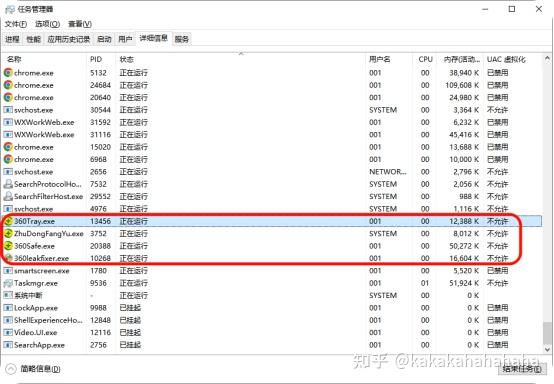Click memory value 45,416 K

(464, 135)
